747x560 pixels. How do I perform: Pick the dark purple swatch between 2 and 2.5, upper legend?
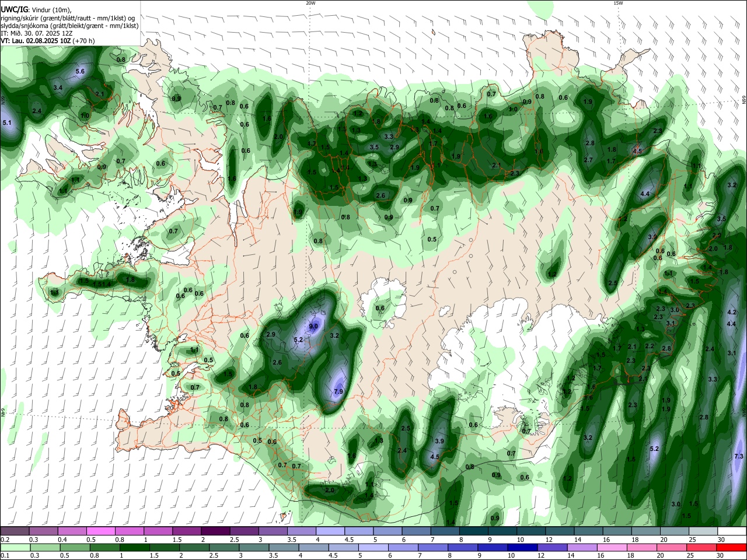tap(215, 531)
